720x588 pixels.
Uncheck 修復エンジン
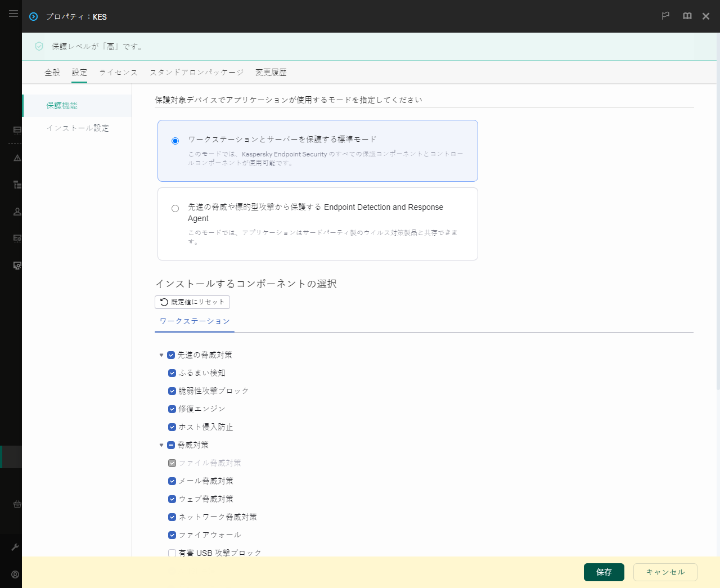pos(172,409)
